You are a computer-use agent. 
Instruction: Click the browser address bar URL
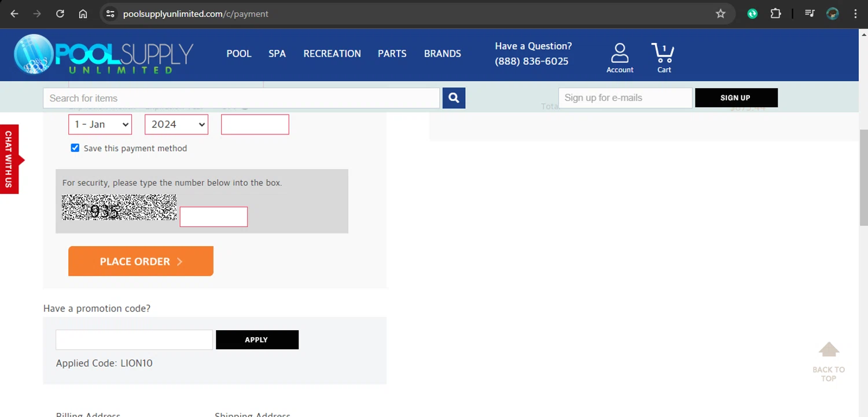pyautogui.click(x=196, y=14)
